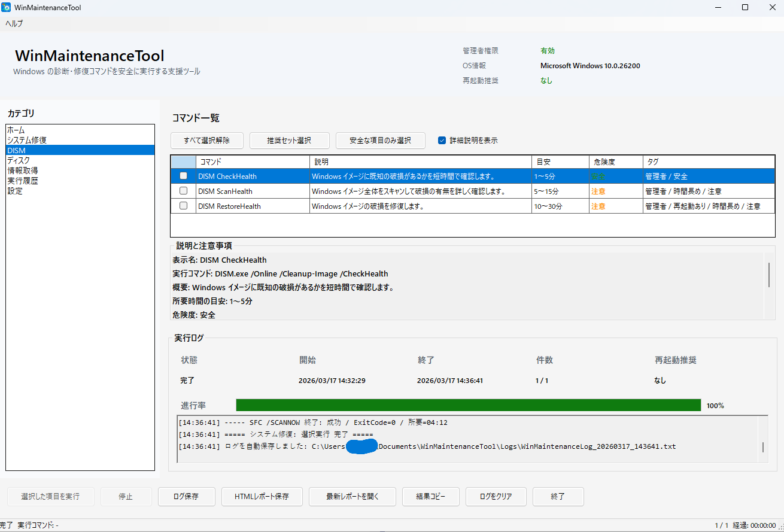The width and height of the screenshot is (784, 532).
Task: Enable the DISM ScanHealth command checkbox
Action: pyautogui.click(x=184, y=191)
